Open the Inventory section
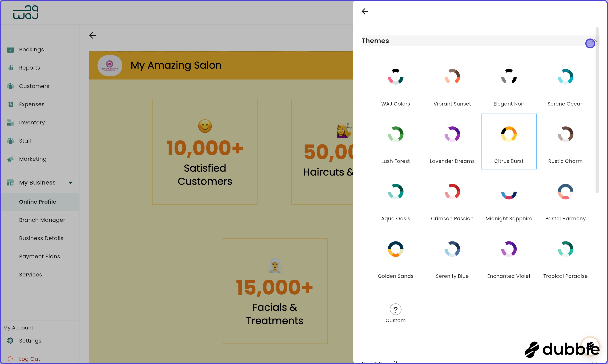This screenshot has width=608, height=364. click(32, 122)
